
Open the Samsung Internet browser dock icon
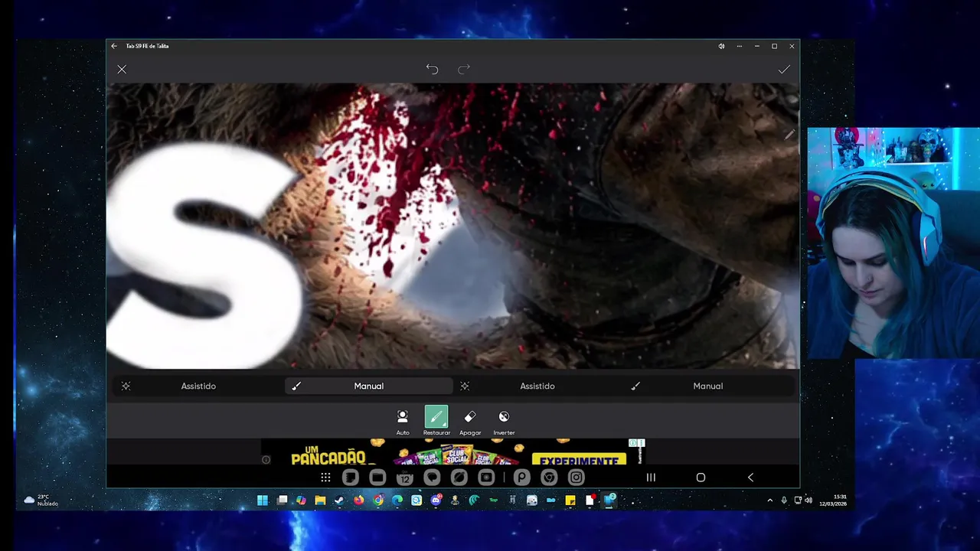point(459,478)
